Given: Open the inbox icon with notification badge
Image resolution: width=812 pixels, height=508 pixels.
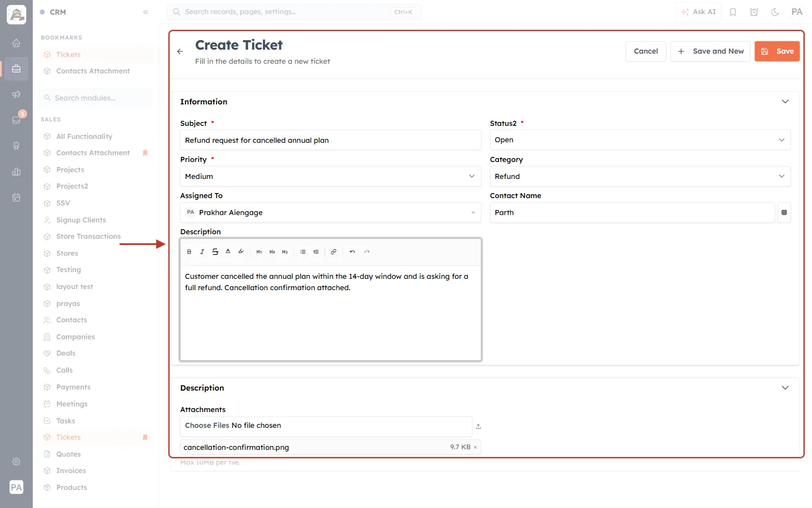Looking at the screenshot, I should [x=16, y=120].
